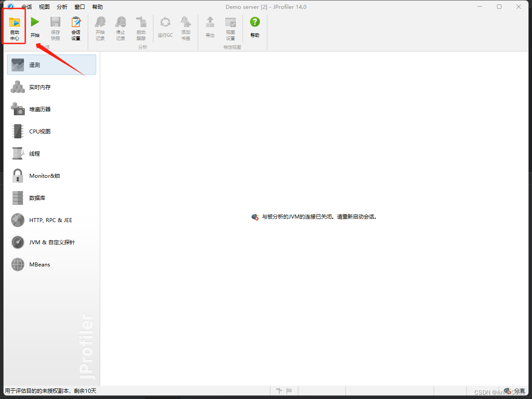The width and height of the screenshot is (532, 399).
Task: Open 会话设置 session settings
Action: coord(76,28)
